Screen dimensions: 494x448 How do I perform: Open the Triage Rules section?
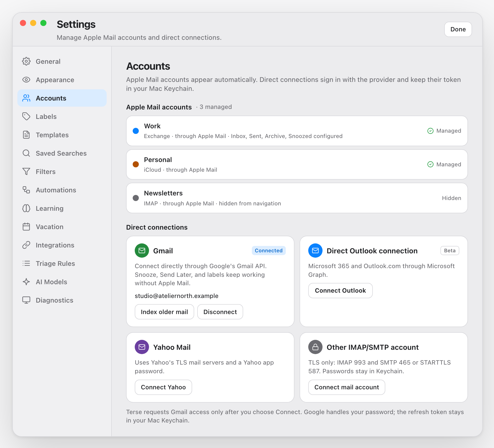pyautogui.click(x=62, y=264)
